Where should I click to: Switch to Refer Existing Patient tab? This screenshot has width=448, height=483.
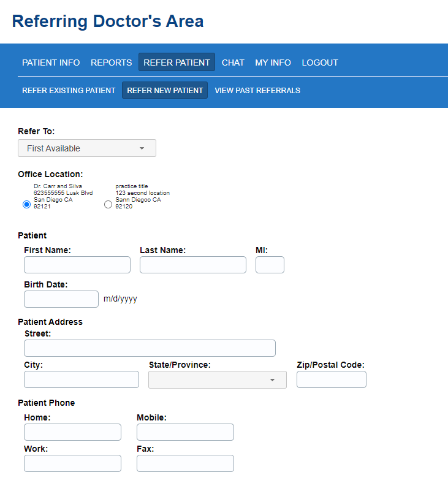69,91
